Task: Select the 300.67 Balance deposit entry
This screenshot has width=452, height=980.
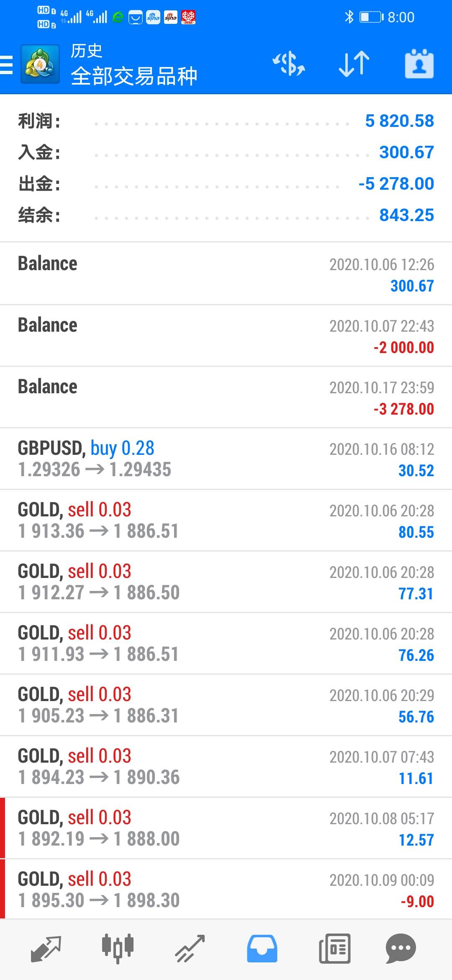Action: pos(226,274)
